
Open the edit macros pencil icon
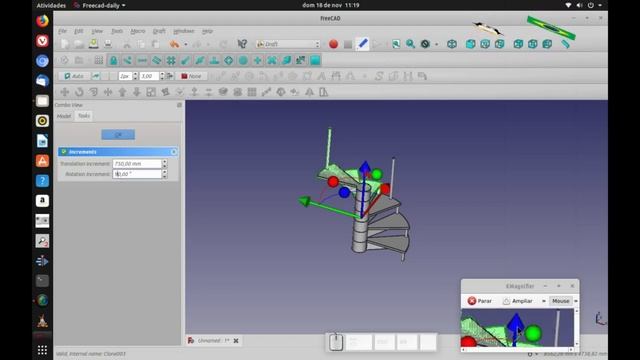coord(362,44)
